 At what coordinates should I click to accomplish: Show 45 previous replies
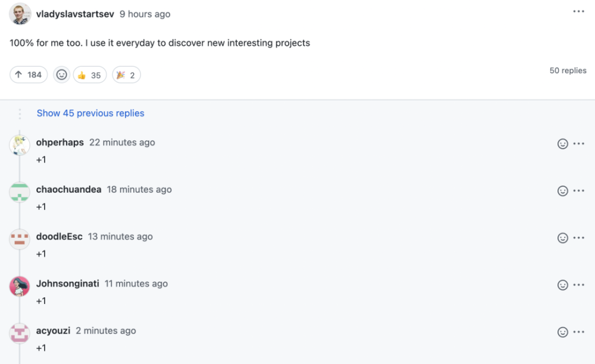click(90, 113)
